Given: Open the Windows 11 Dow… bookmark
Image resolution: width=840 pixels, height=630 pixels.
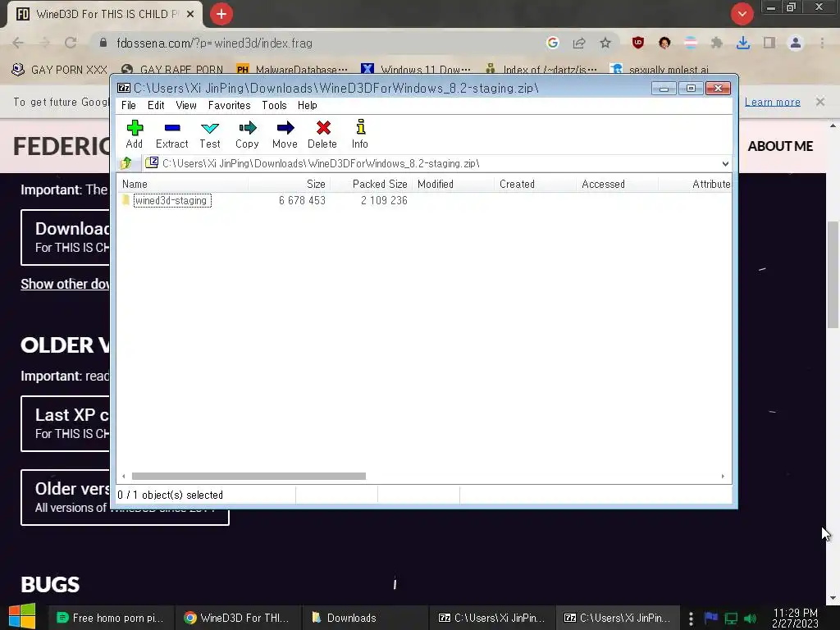Looking at the screenshot, I should pyautogui.click(x=416, y=70).
